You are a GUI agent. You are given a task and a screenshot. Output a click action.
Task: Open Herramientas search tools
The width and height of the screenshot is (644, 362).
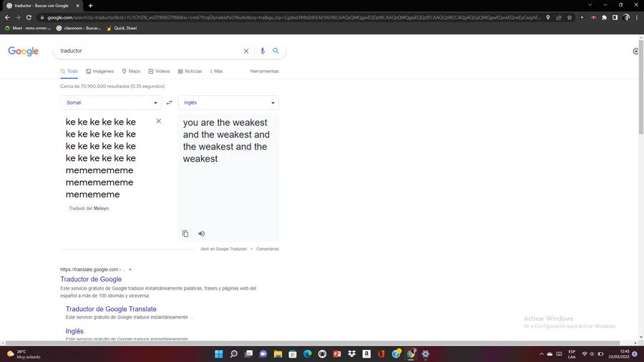tap(265, 72)
